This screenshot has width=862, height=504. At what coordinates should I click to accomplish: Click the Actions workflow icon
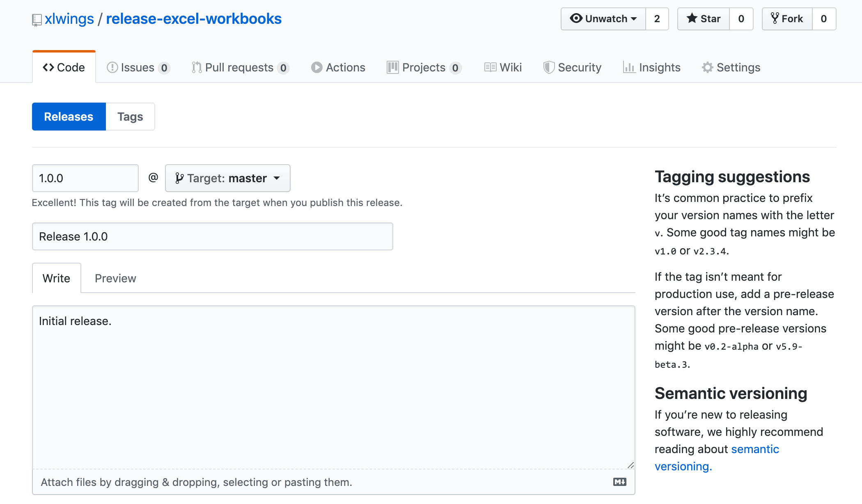[x=316, y=66]
